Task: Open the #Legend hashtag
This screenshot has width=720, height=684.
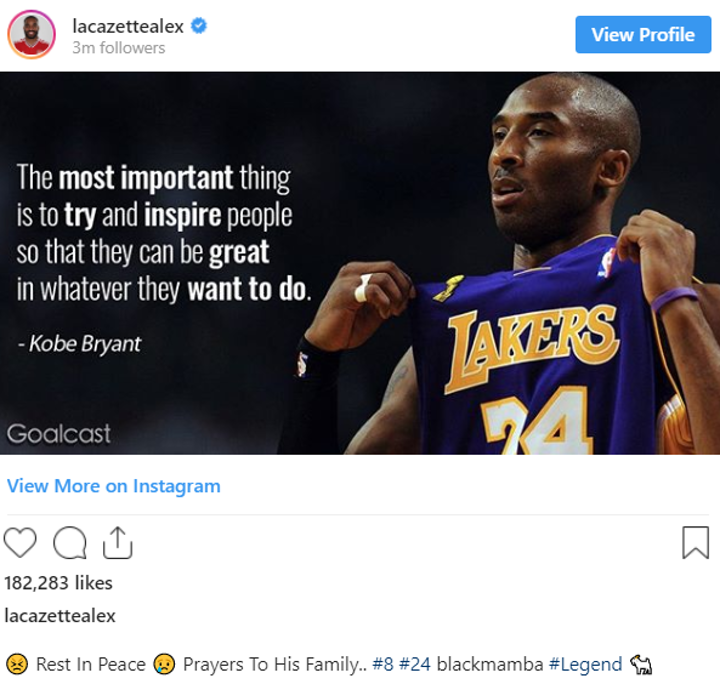Action: (x=585, y=664)
